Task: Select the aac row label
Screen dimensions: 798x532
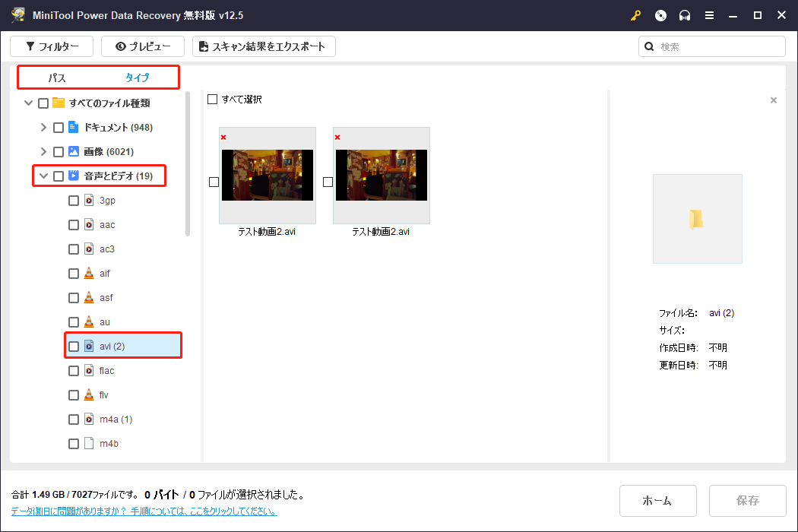Action: click(107, 224)
